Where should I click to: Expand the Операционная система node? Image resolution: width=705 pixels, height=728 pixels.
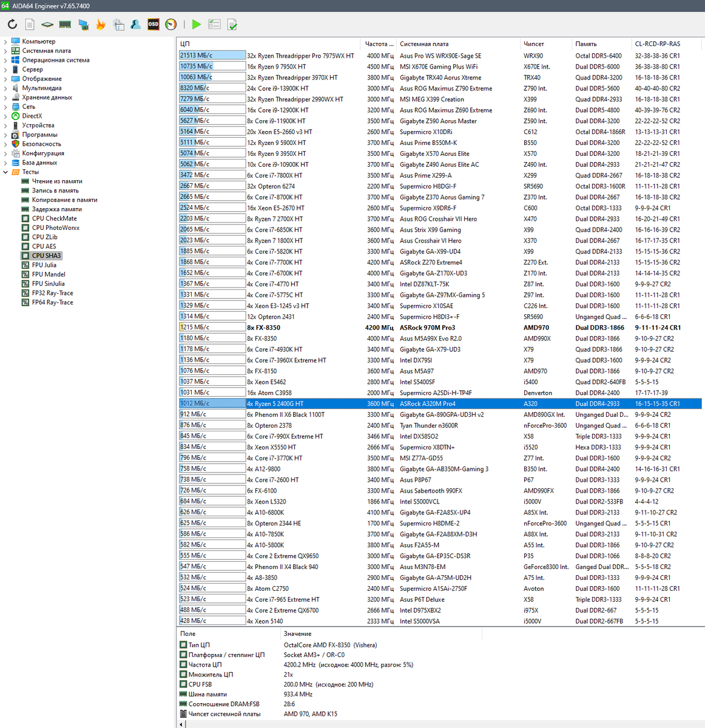tap(5, 60)
